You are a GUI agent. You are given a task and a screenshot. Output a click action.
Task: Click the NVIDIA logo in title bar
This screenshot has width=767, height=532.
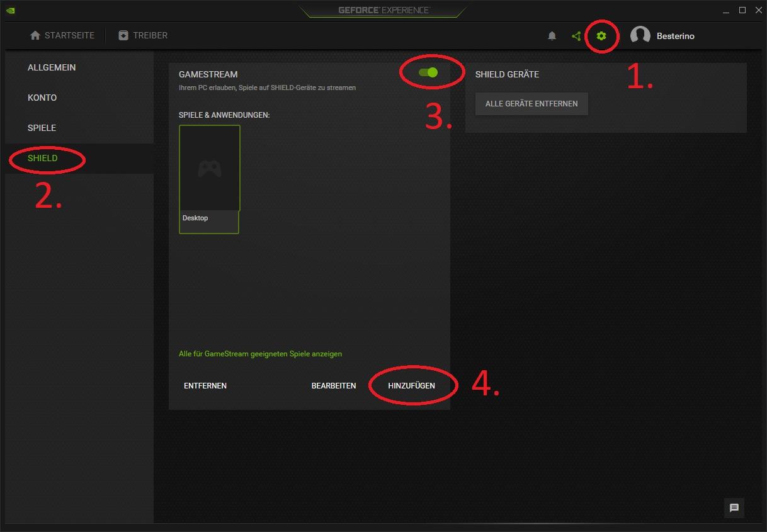tap(11, 10)
